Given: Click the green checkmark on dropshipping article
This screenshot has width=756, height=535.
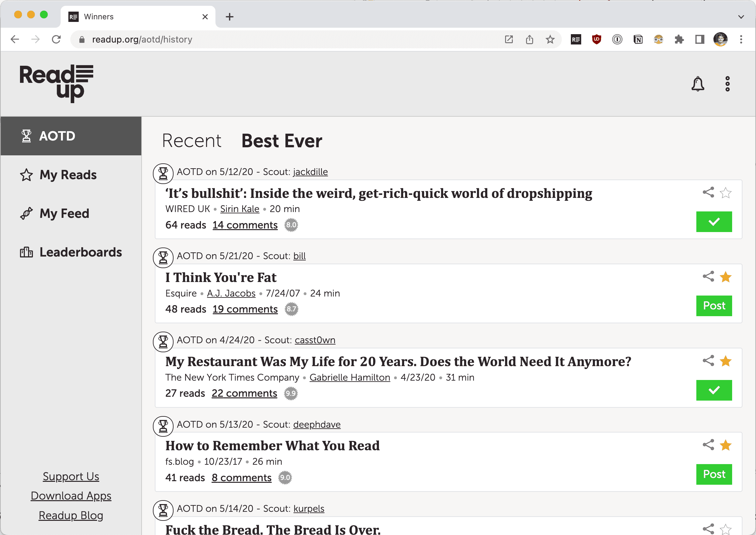Looking at the screenshot, I should (x=714, y=221).
